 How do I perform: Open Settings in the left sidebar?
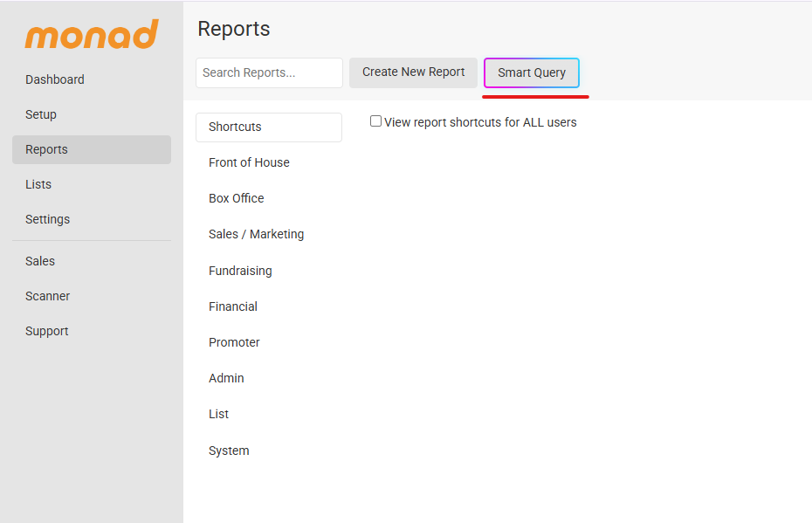(x=47, y=219)
